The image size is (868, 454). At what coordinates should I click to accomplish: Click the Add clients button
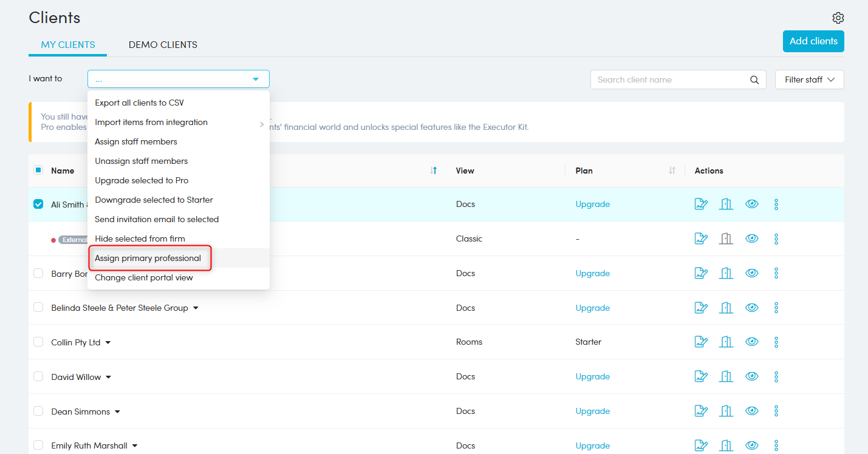coord(813,41)
